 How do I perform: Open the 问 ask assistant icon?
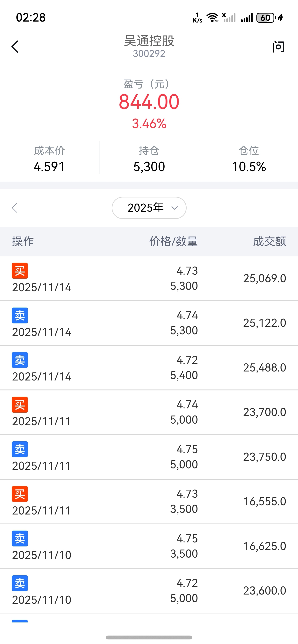278,47
